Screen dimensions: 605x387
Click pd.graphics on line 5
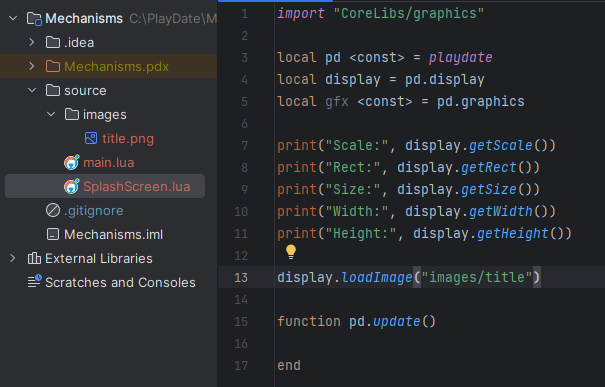pyautogui.click(x=480, y=101)
